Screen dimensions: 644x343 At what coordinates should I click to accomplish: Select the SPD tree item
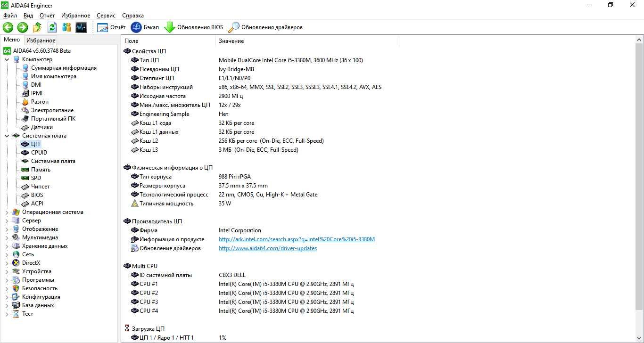(36, 178)
